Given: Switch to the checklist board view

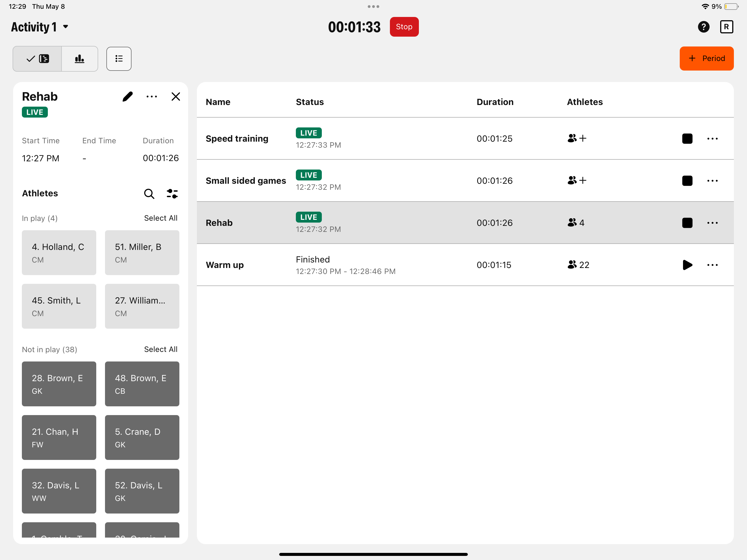Looking at the screenshot, I should tap(37, 59).
